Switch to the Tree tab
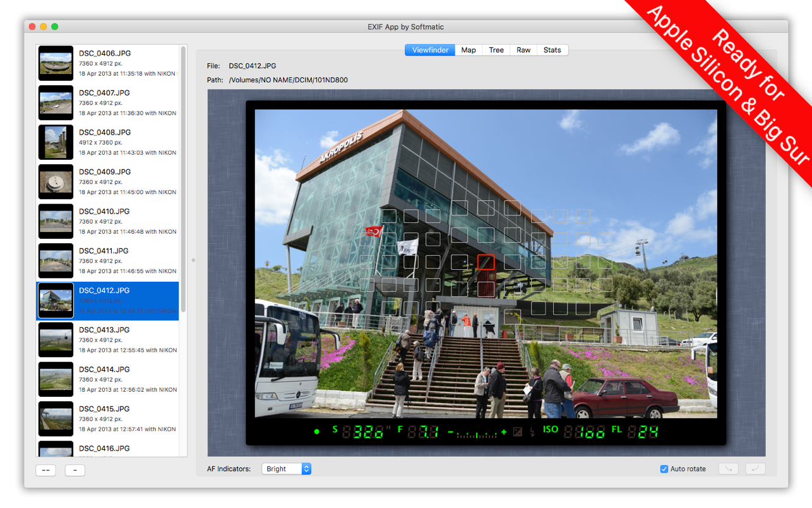The image size is (812, 508). (496, 50)
